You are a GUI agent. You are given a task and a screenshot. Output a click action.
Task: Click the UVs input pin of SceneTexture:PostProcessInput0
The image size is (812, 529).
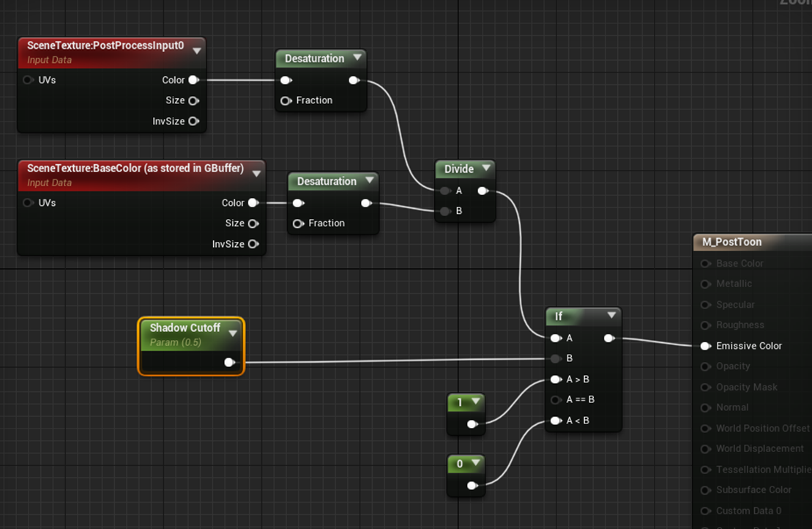click(29, 80)
